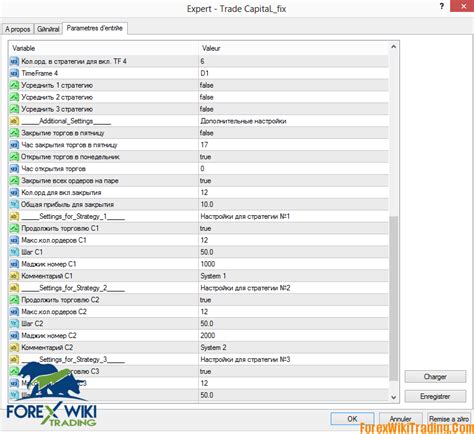Click the integer icon for Час закрытия торгов в пятницу
This screenshot has width=474, height=434.
click(x=14, y=145)
